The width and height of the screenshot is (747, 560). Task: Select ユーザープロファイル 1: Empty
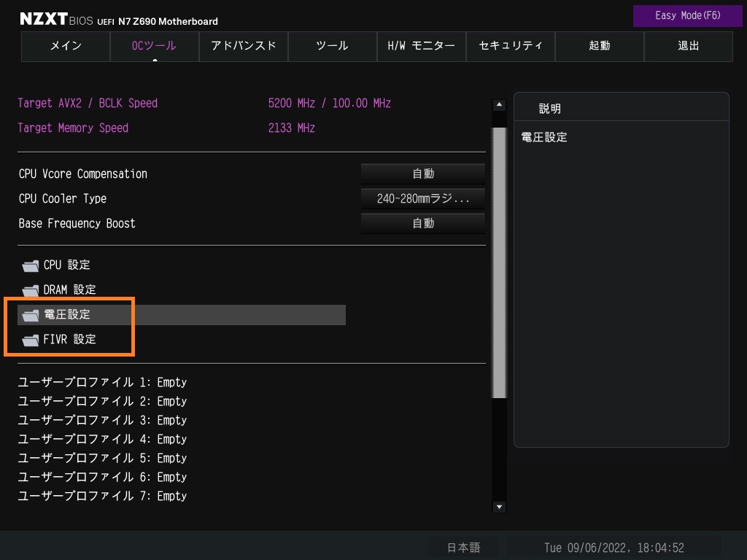click(102, 382)
